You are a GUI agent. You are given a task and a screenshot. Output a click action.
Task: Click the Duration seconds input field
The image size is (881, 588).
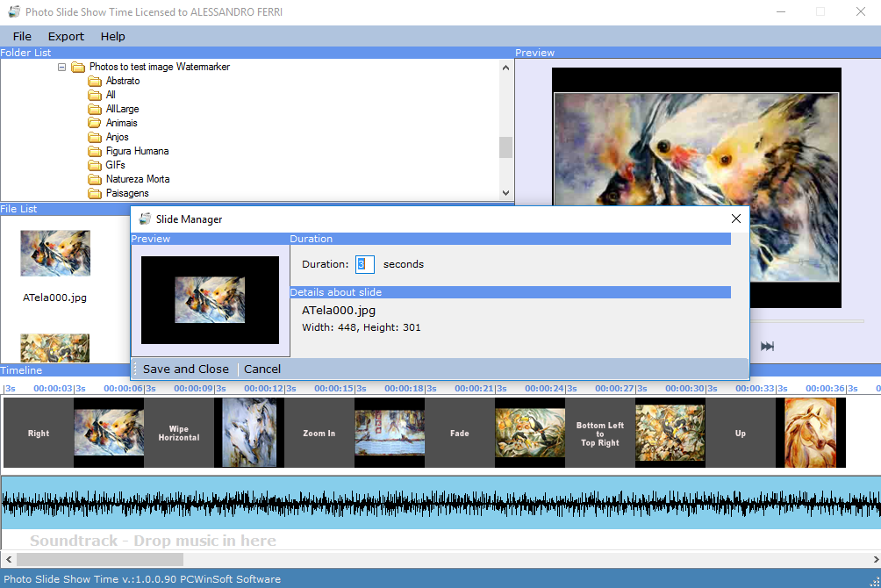pos(365,264)
